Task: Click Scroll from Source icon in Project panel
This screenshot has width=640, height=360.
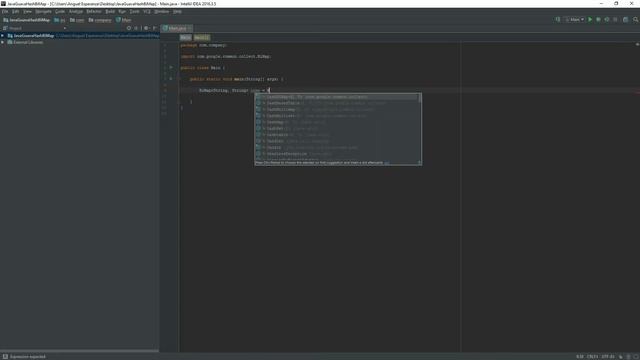Action: point(129,28)
